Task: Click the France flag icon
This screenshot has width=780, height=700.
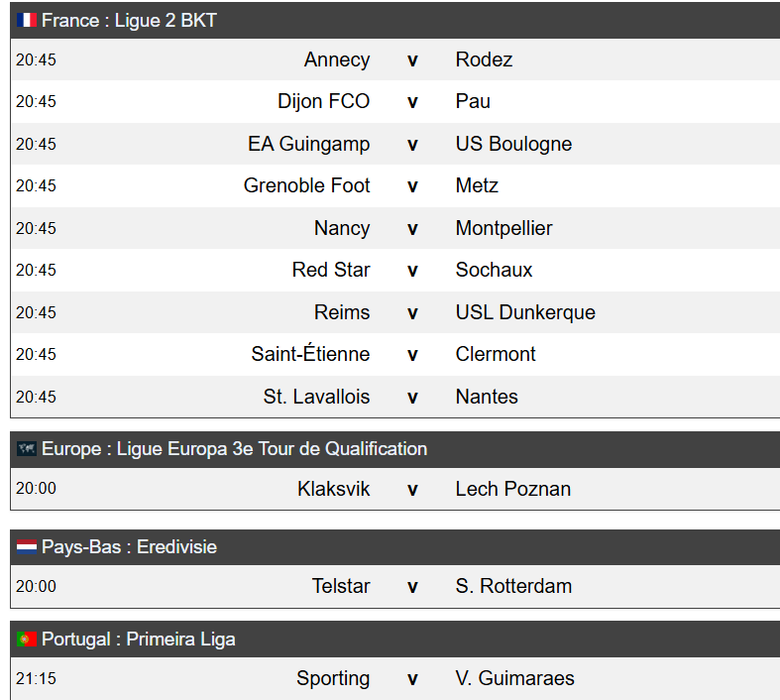Action: point(27,21)
